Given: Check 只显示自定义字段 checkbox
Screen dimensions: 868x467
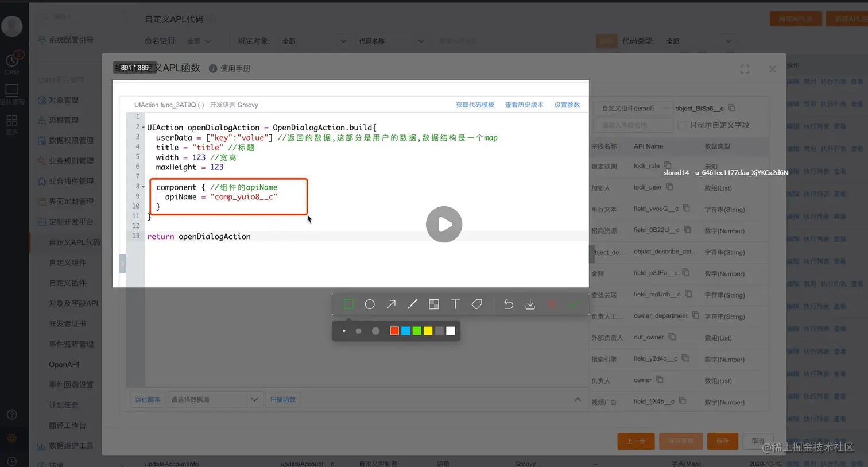Looking at the screenshot, I should (x=681, y=125).
